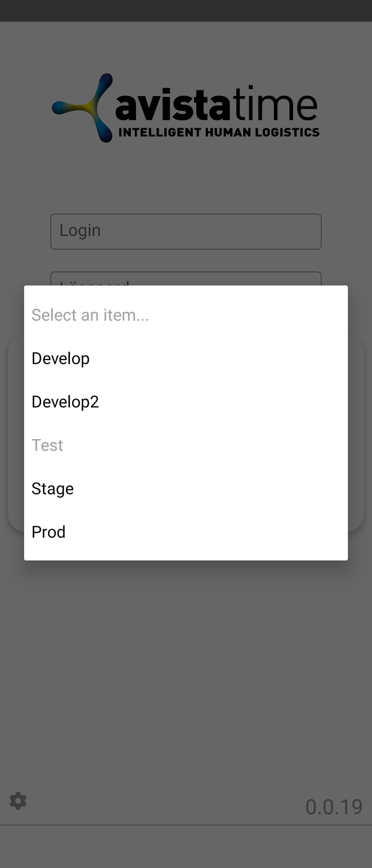This screenshot has height=868, width=372.
Task: Choose Develop2 from the list
Action: (x=186, y=402)
